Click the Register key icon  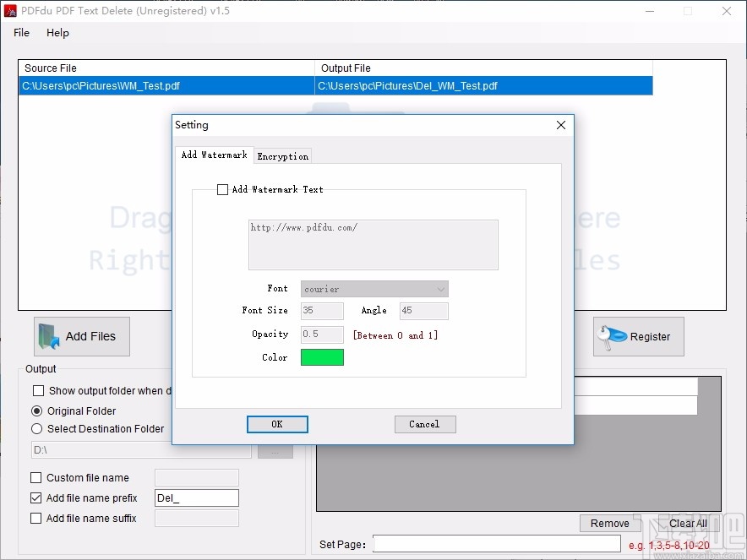[x=611, y=336]
